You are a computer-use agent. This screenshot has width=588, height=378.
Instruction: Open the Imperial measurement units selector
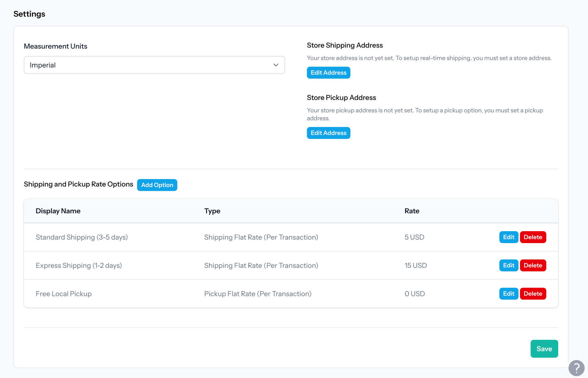(154, 65)
